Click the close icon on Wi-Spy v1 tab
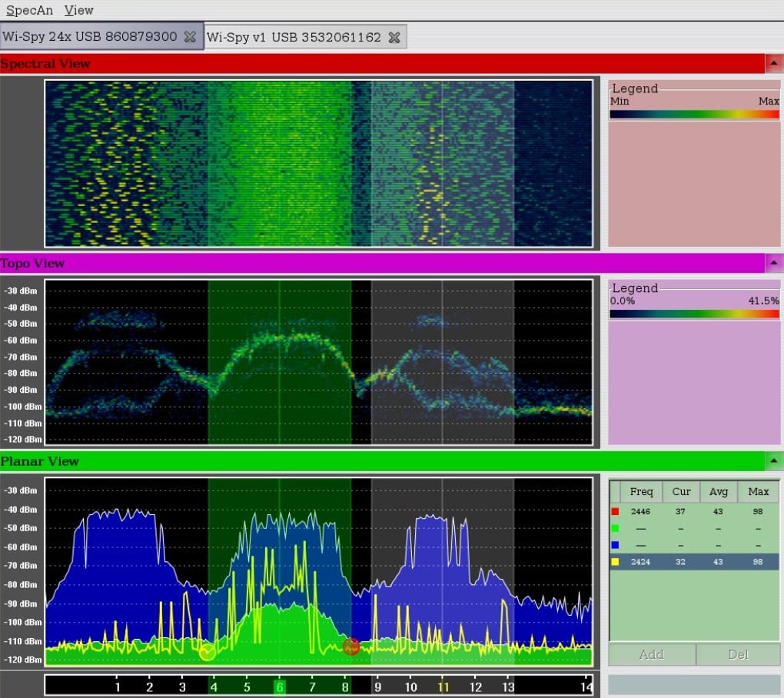 (x=394, y=36)
